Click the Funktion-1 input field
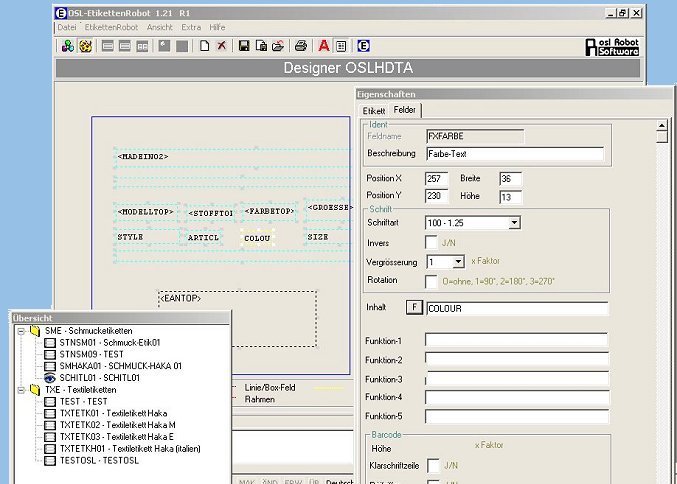Viewport: 677px width, 484px height. coord(517,340)
